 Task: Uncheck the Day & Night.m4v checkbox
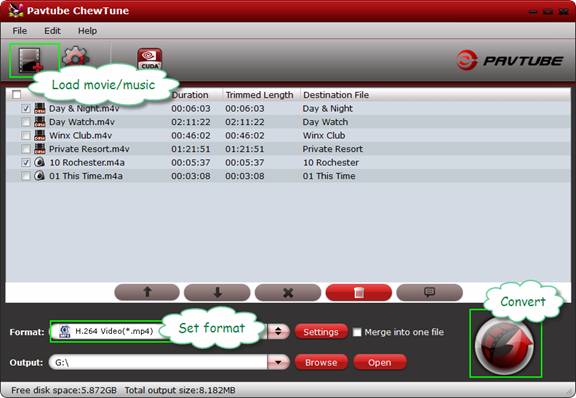coord(26,108)
